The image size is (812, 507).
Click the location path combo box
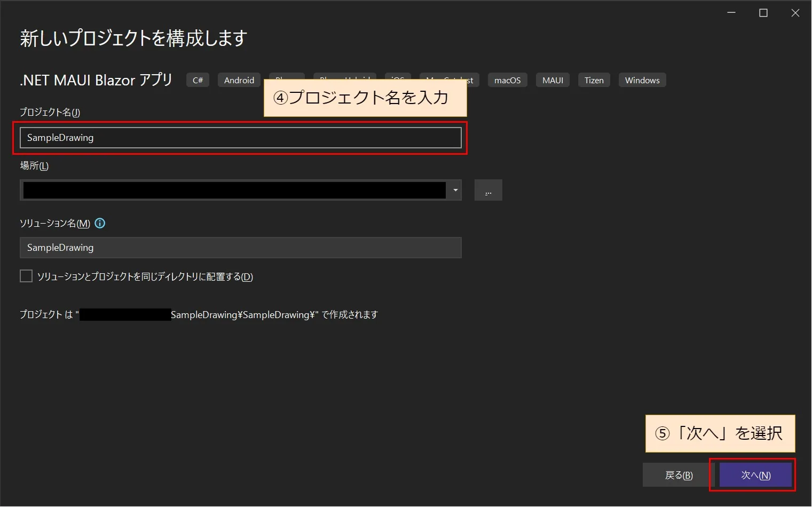(240, 190)
